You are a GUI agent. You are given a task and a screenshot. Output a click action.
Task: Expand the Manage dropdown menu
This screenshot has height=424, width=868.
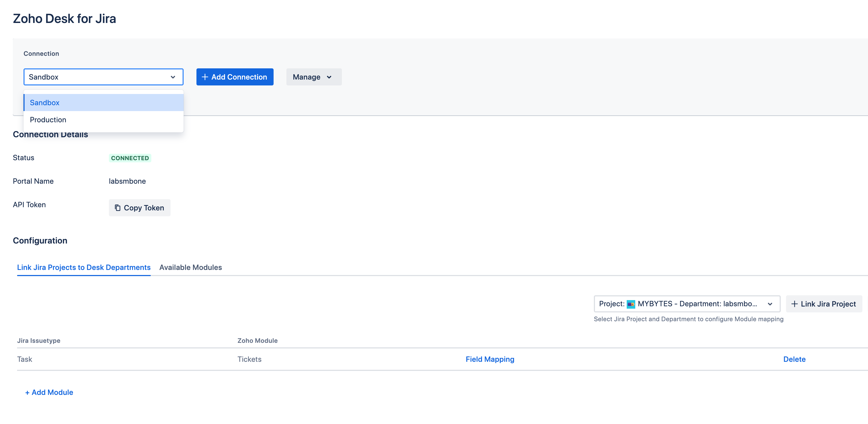313,77
